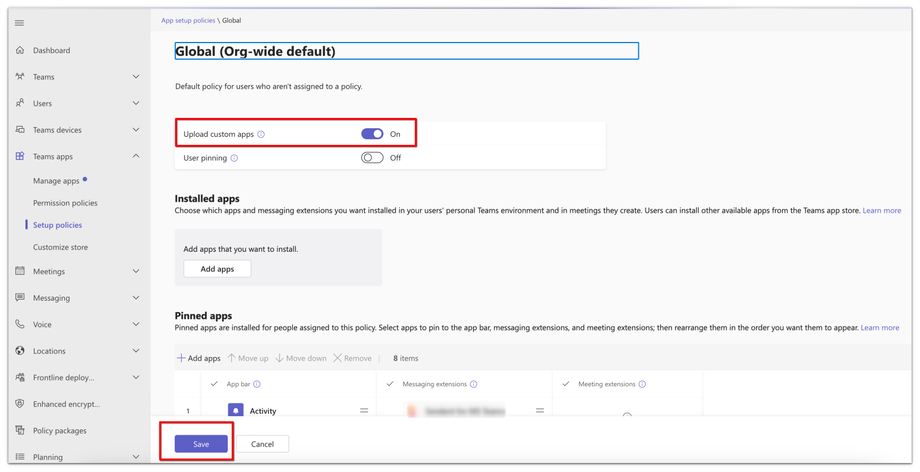Enable the User pinning toggle
The height and width of the screenshot is (472, 920).
pyautogui.click(x=372, y=158)
